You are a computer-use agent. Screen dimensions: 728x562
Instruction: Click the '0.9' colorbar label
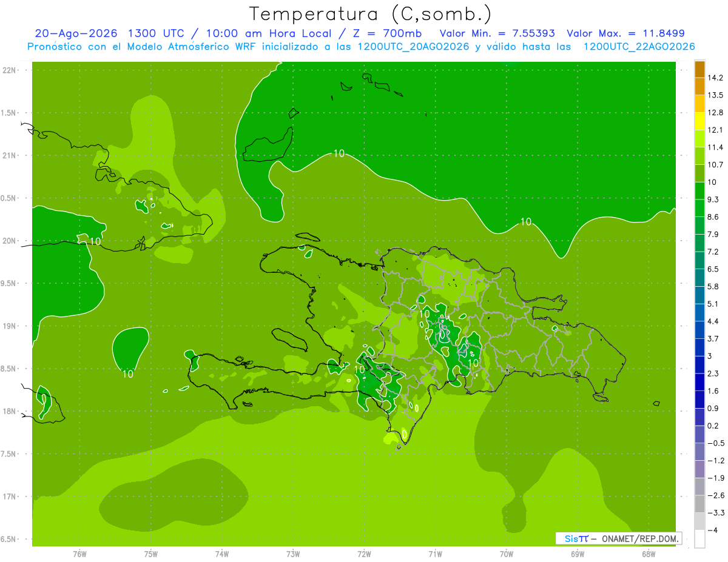713,408
